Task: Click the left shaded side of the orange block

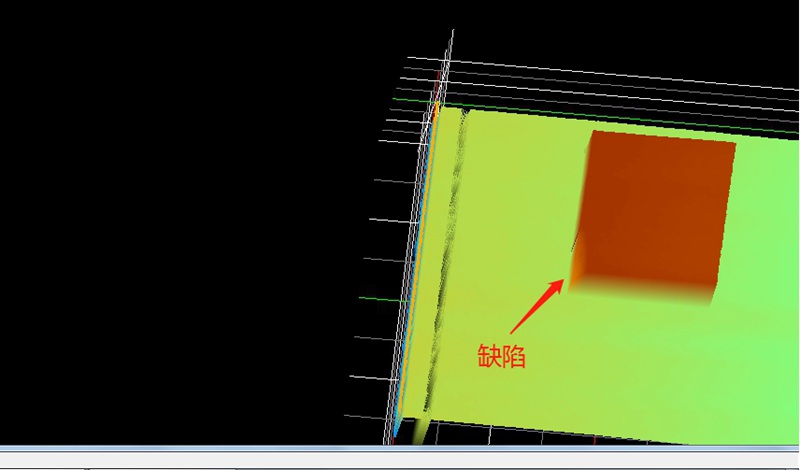Action: click(x=583, y=210)
